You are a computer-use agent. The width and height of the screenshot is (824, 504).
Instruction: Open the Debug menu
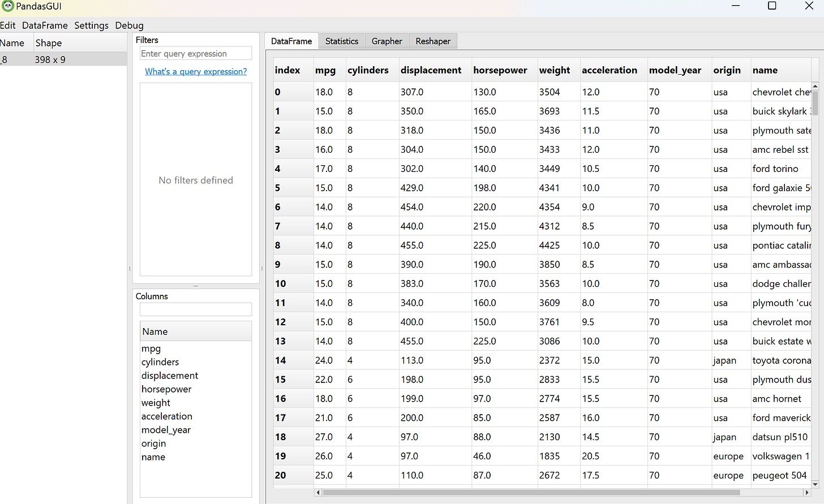point(129,25)
